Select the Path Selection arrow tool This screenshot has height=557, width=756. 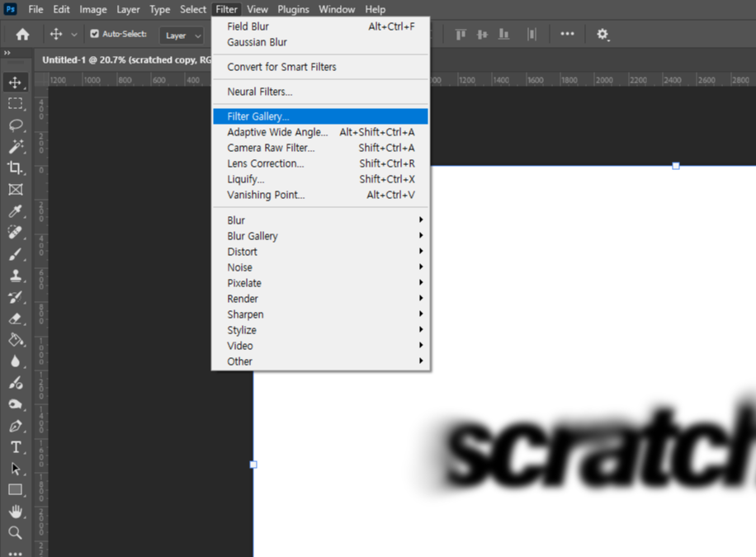(16, 469)
